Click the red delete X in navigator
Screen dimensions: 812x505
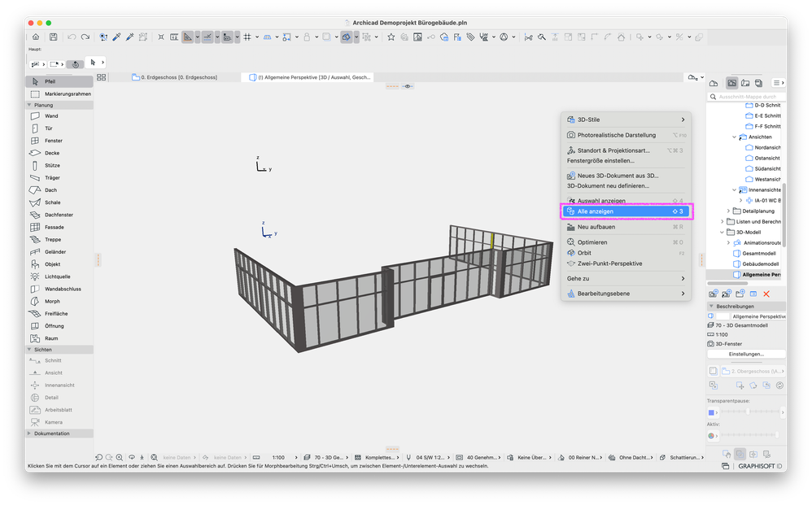pyautogui.click(x=766, y=294)
